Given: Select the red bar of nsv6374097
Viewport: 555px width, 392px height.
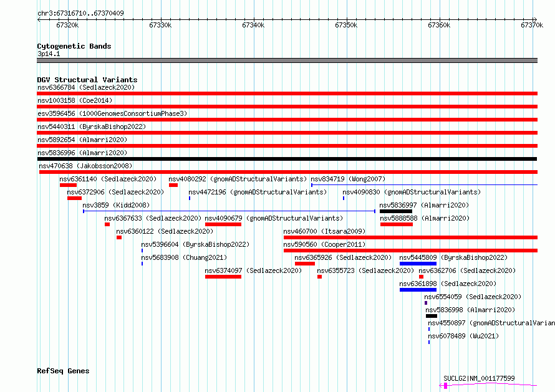Looking at the screenshot, I should tap(223, 277).
